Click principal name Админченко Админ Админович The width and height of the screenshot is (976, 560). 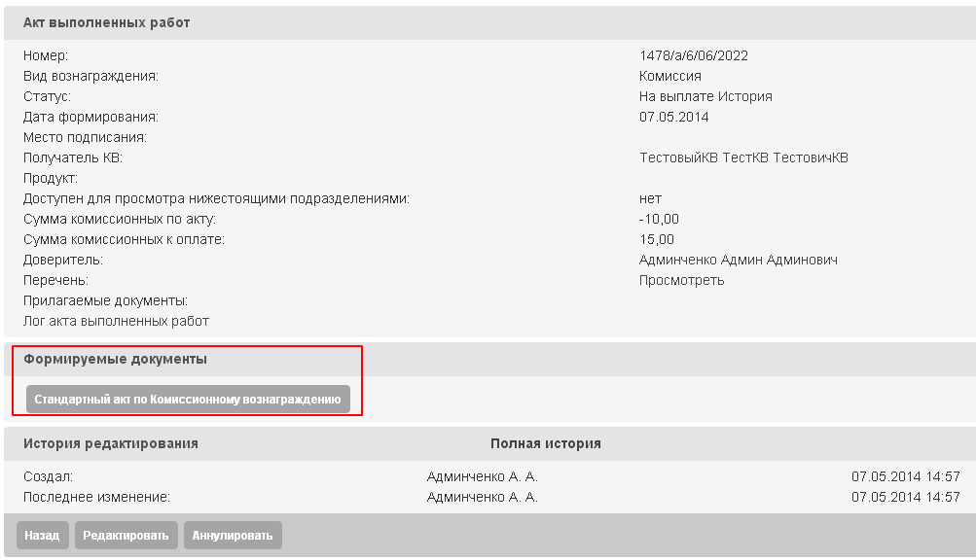pos(738,261)
